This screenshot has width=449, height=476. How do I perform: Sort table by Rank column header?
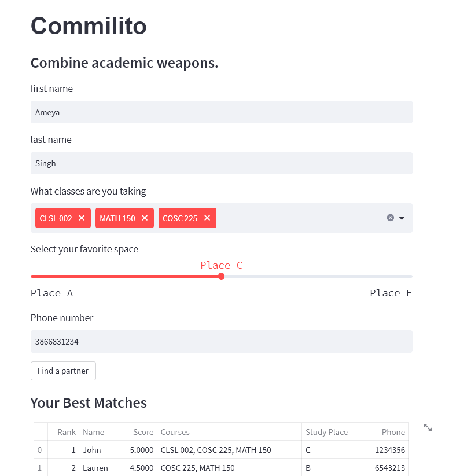(x=67, y=432)
